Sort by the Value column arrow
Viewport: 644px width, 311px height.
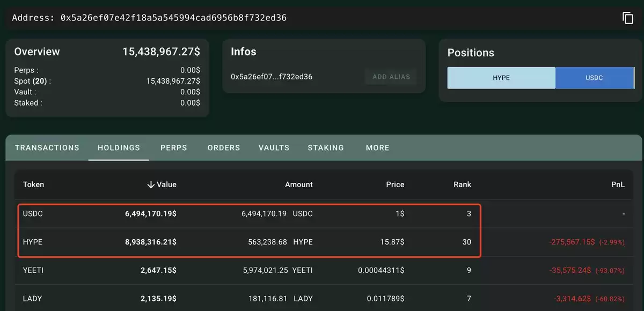point(151,184)
